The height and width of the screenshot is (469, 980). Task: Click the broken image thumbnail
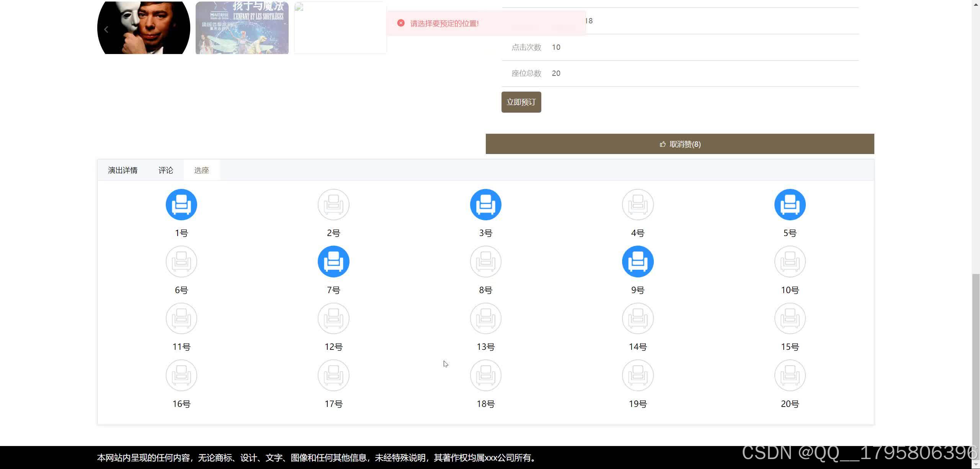(x=340, y=28)
